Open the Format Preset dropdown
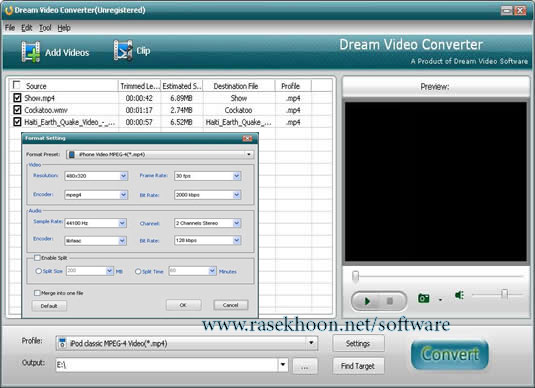 pos(249,154)
